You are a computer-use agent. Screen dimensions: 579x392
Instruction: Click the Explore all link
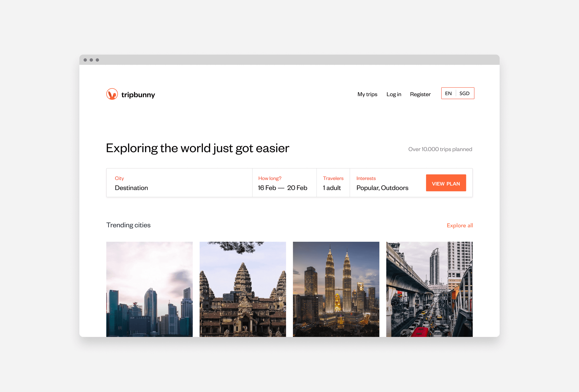(459, 225)
